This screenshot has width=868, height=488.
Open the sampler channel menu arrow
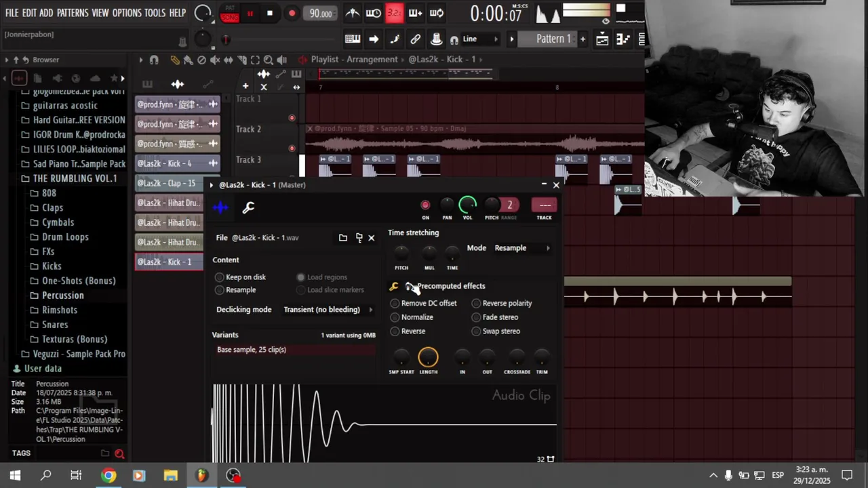(212, 185)
